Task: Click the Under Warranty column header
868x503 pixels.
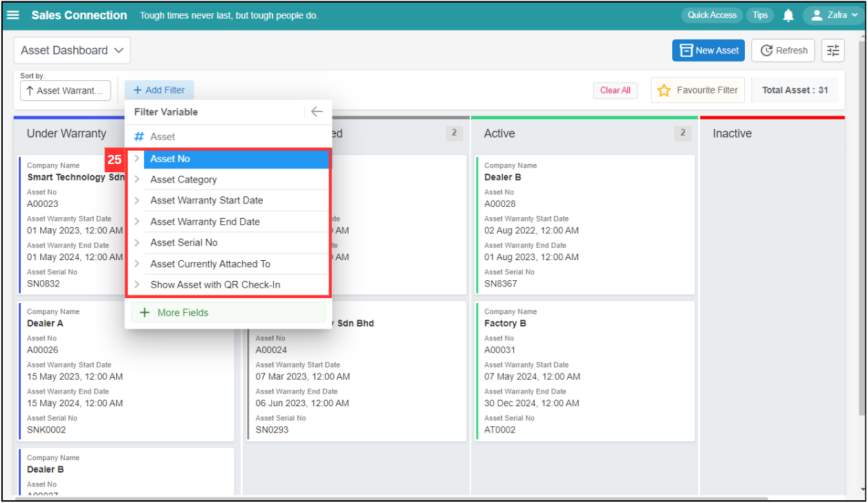Action: pyautogui.click(x=67, y=134)
